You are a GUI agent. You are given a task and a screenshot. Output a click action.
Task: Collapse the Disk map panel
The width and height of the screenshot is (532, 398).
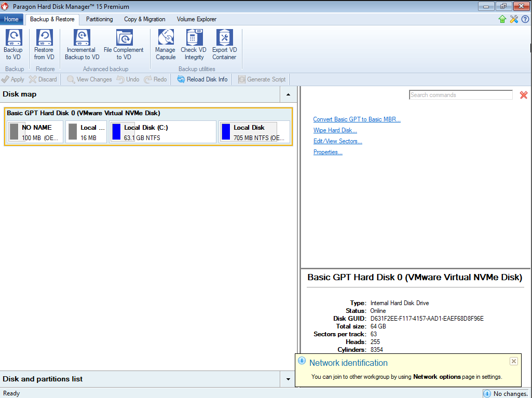coord(289,94)
